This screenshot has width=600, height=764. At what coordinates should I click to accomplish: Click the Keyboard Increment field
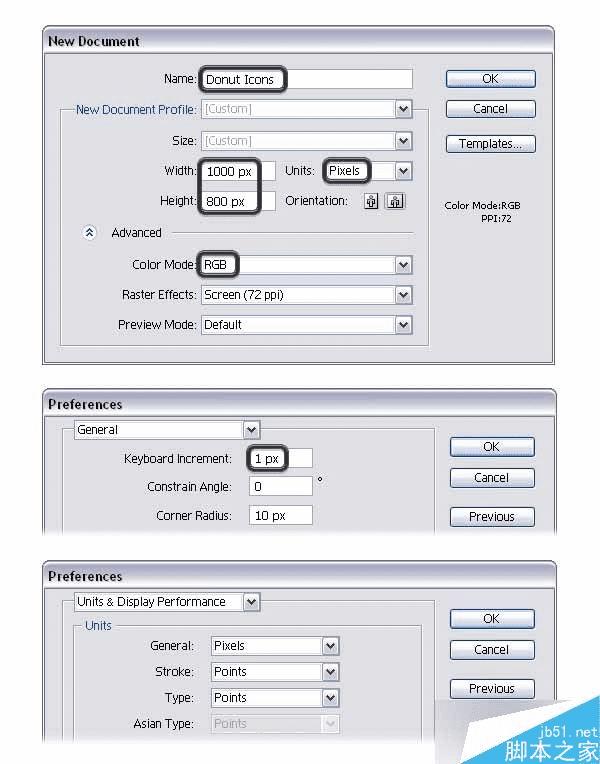281,458
